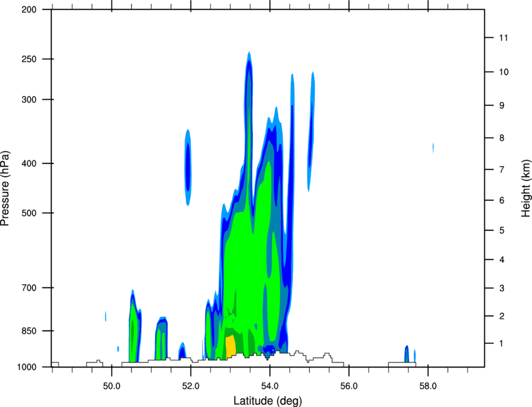The image size is (532, 407).
Task: Click latitude tick label 56.0
Action: (349, 386)
